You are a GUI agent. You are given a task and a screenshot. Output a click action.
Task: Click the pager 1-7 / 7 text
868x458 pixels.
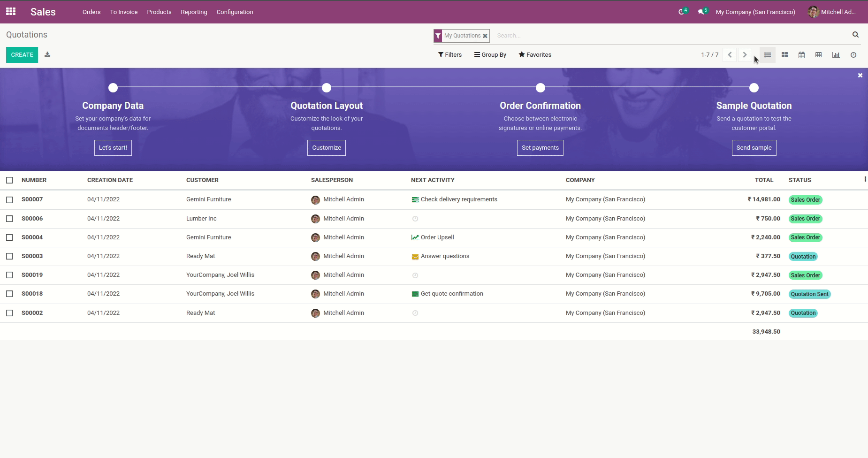[709, 55]
